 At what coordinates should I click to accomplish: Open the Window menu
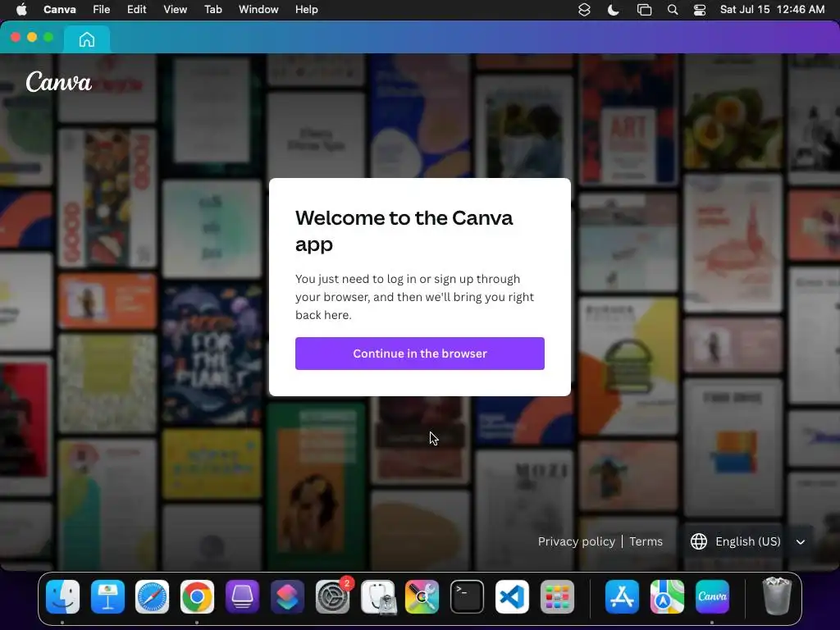tap(258, 10)
